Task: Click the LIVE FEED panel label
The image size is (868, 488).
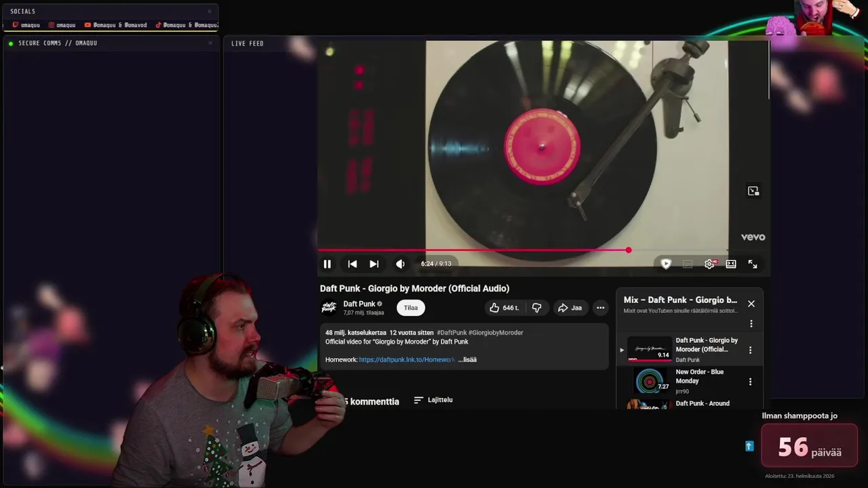Action: [x=248, y=43]
